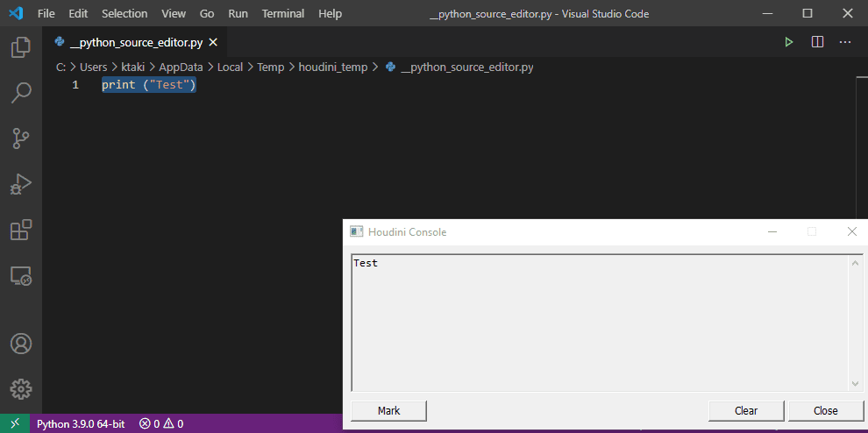Expand the houdini_temp breadcrumb segment
This screenshot has height=433, width=868.
coord(332,67)
